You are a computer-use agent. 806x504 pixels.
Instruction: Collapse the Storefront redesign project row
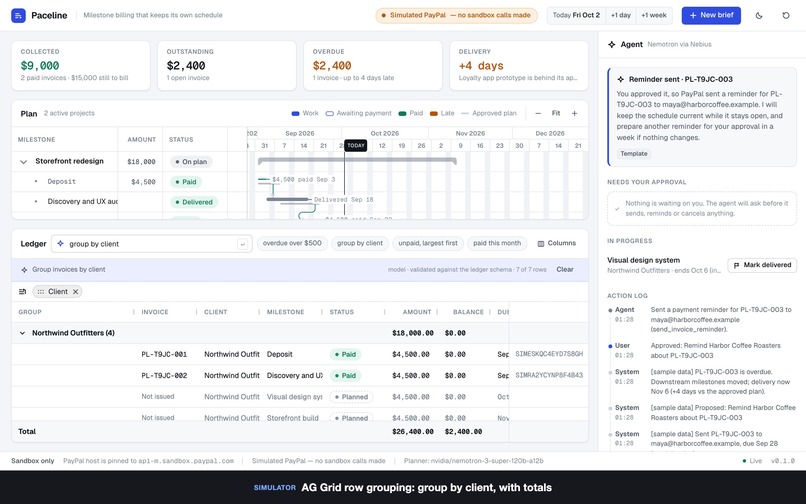click(23, 161)
